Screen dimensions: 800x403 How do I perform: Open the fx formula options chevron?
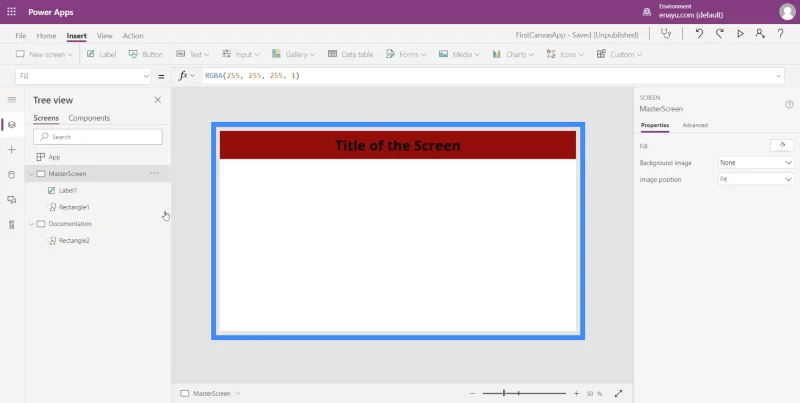(192, 75)
